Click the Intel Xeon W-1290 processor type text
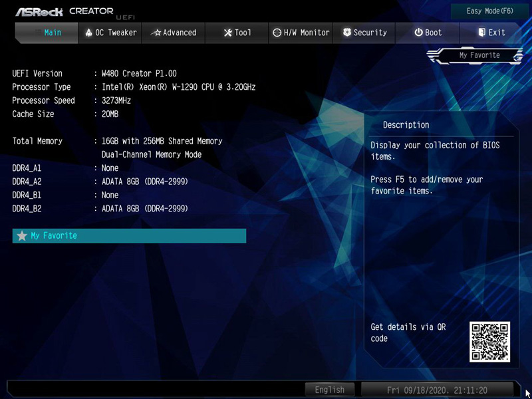 pyautogui.click(x=178, y=87)
